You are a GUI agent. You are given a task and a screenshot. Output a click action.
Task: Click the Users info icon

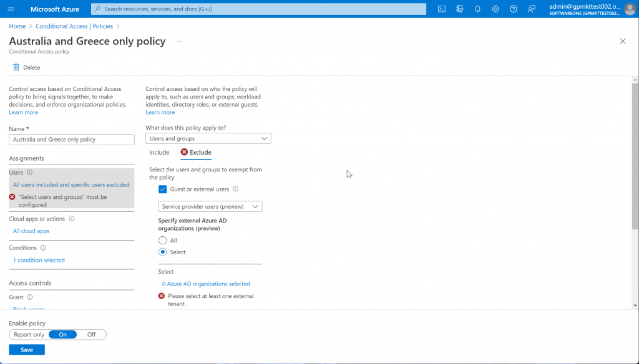pos(29,172)
